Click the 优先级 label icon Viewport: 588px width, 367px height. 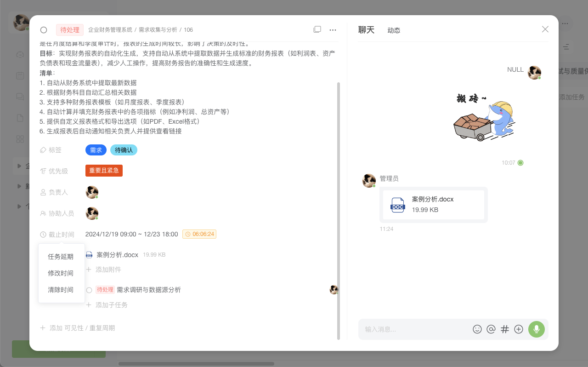click(x=43, y=171)
